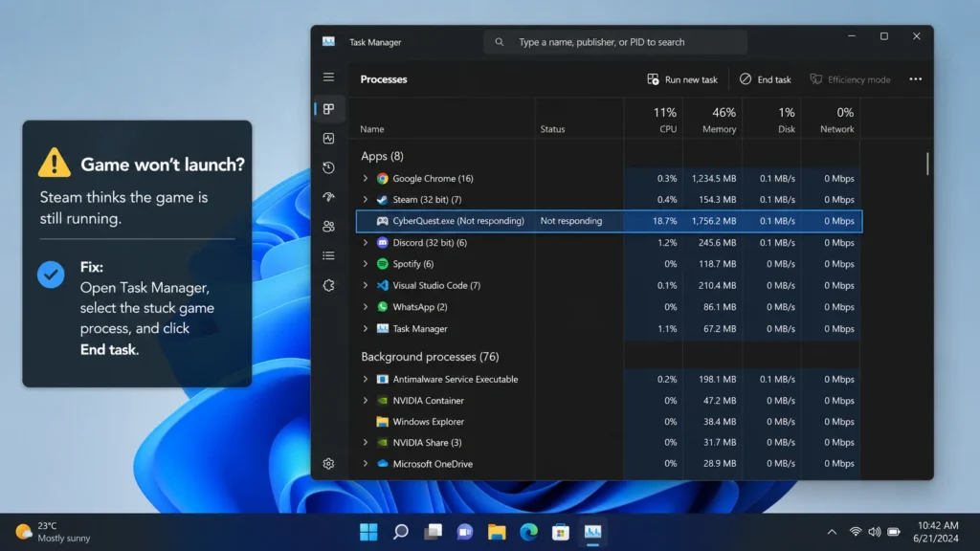Select the Windows Explorer process row

pyautogui.click(x=609, y=422)
